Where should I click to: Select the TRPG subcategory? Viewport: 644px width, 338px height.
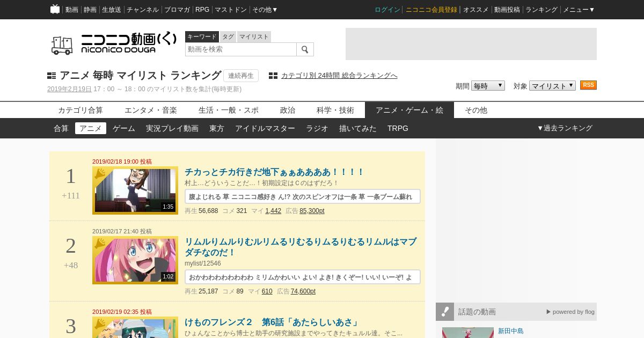point(398,128)
